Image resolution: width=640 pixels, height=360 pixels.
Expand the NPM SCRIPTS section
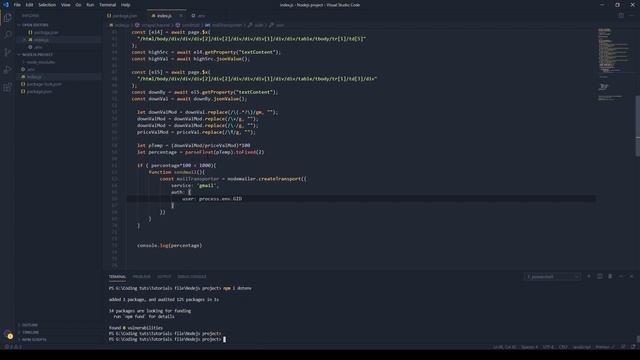(58, 340)
